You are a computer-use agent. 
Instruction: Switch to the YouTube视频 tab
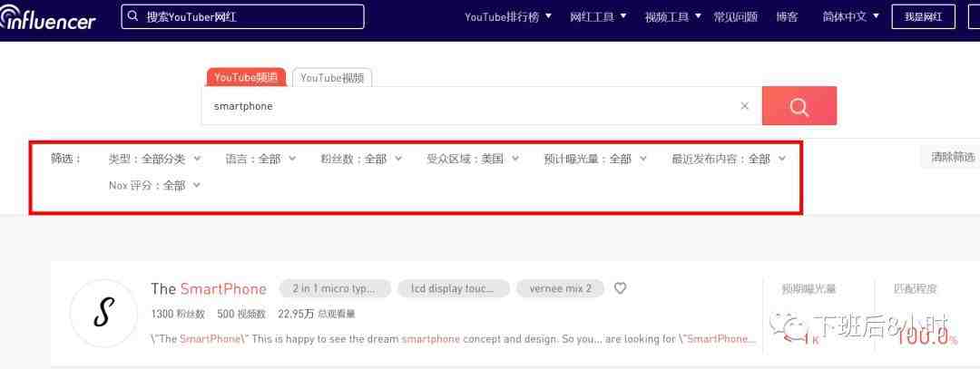pos(332,78)
